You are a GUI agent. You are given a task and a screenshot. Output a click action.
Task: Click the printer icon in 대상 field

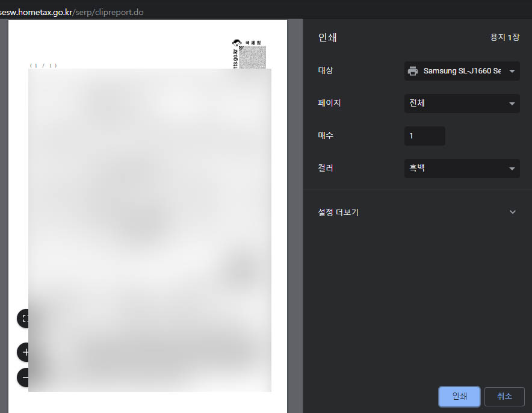[413, 71]
